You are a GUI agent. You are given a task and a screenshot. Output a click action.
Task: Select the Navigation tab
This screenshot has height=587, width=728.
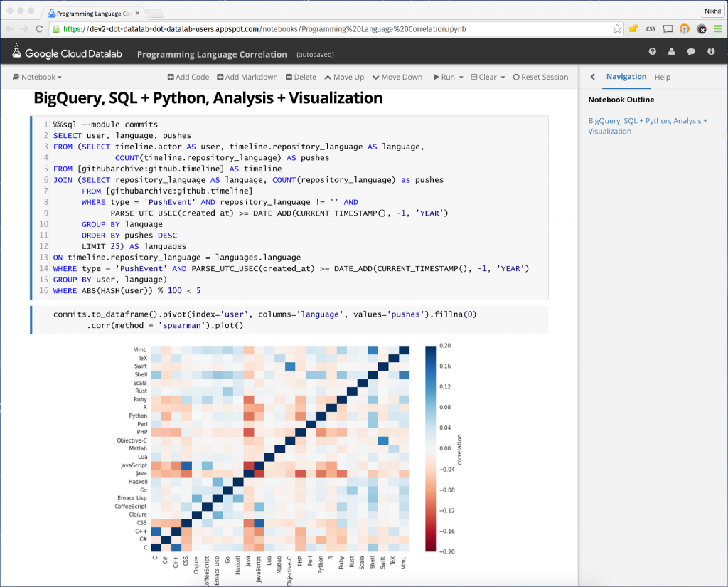pyautogui.click(x=626, y=77)
